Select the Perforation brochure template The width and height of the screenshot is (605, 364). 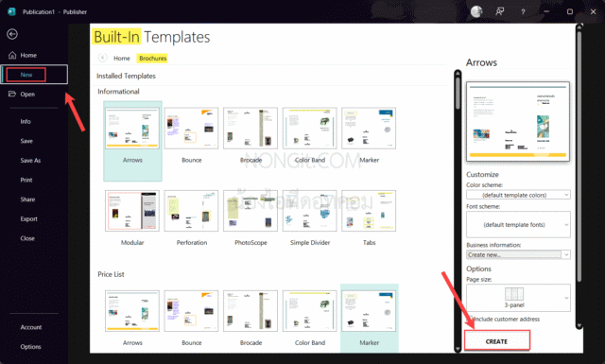(x=191, y=217)
